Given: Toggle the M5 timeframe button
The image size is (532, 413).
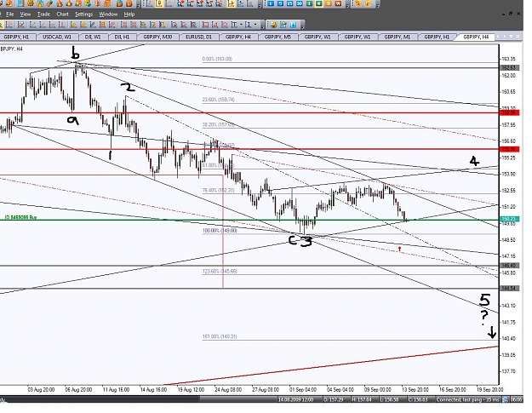Looking at the screenshot, I should (x=280, y=3).
